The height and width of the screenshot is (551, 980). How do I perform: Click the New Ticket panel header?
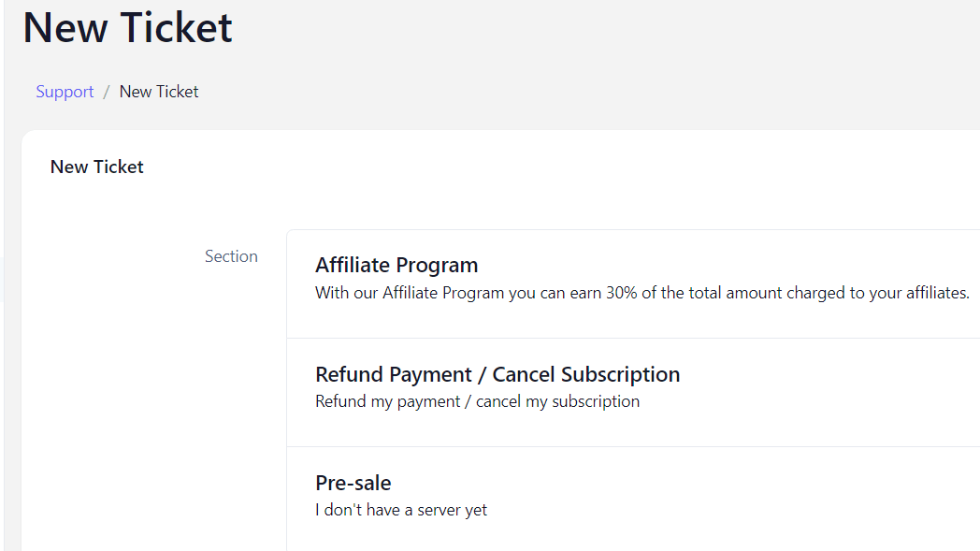click(96, 166)
